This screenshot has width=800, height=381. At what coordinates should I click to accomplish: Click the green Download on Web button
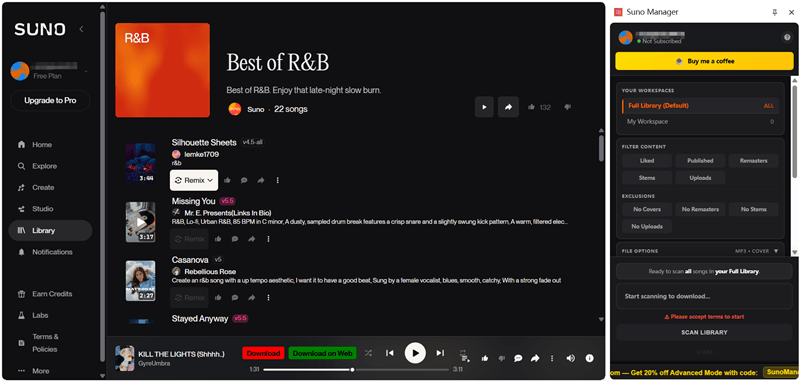tap(322, 353)
